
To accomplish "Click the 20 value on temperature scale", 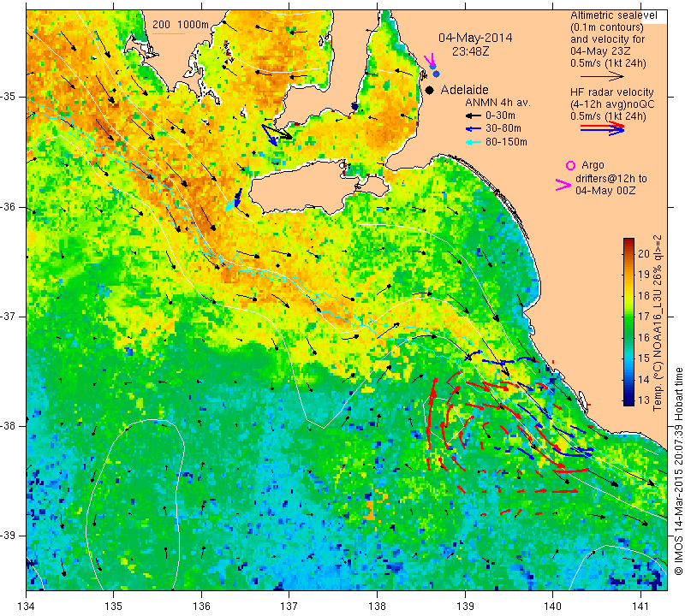I will [644, 253].
